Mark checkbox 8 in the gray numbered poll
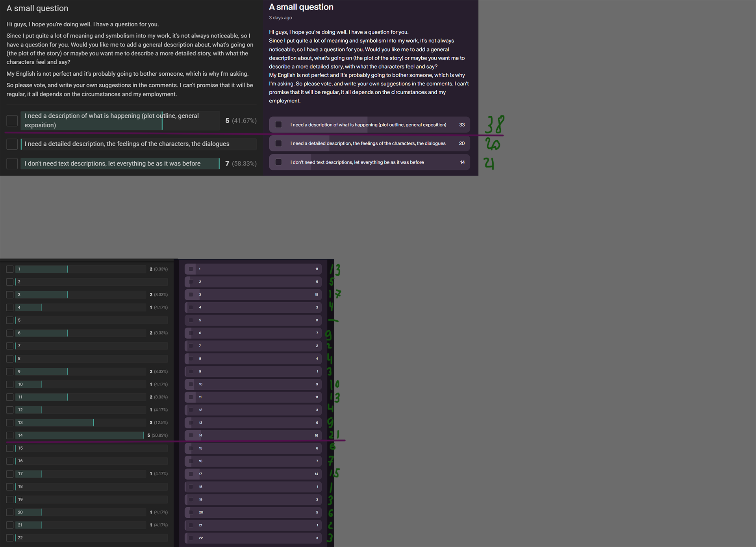This screenshot has width=756, height=547. (10, 359)
